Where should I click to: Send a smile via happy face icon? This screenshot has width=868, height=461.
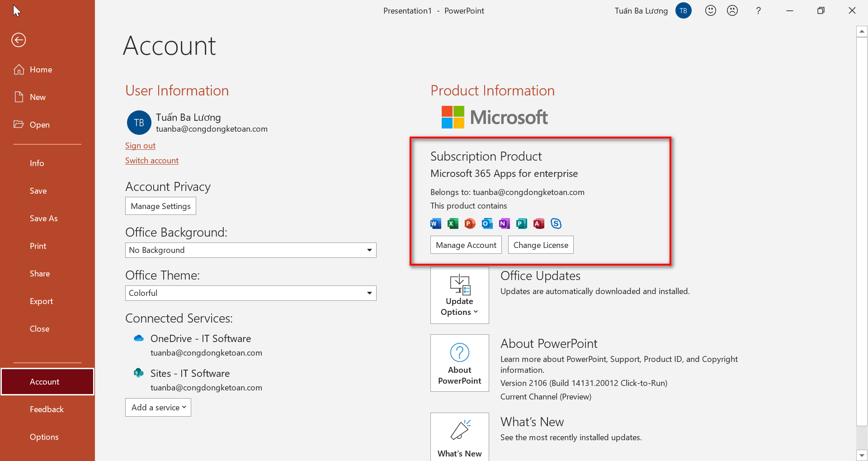coord(711,10)
